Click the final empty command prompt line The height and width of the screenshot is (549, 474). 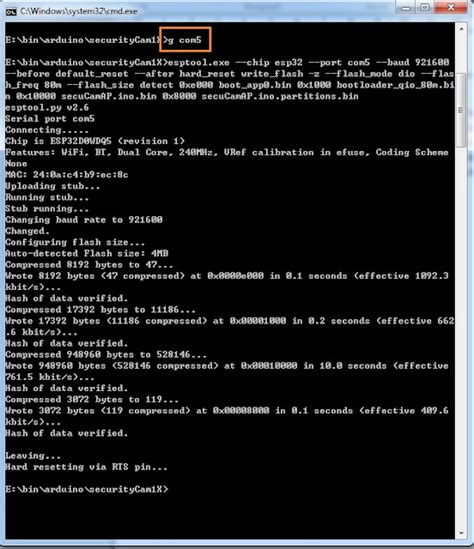87,489
